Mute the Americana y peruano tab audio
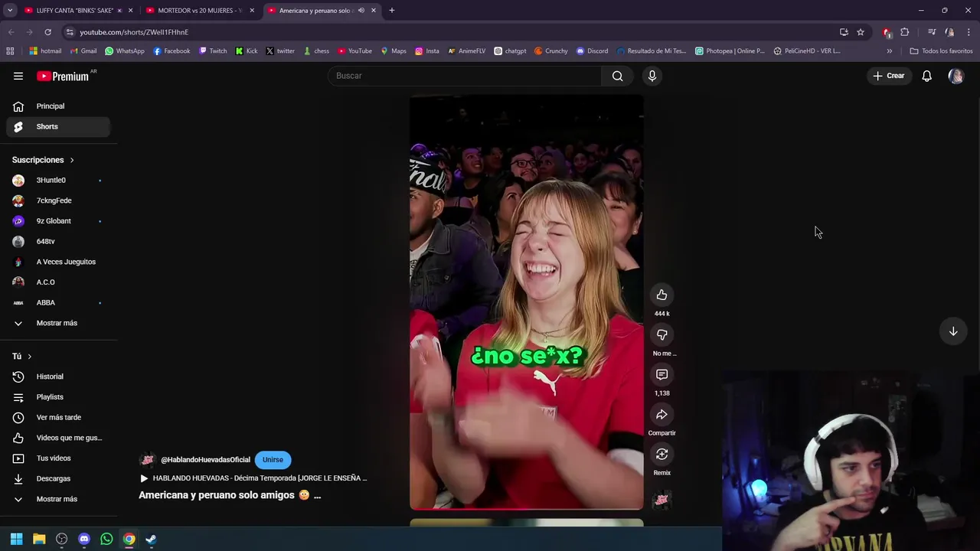 [x=361, y=11]
